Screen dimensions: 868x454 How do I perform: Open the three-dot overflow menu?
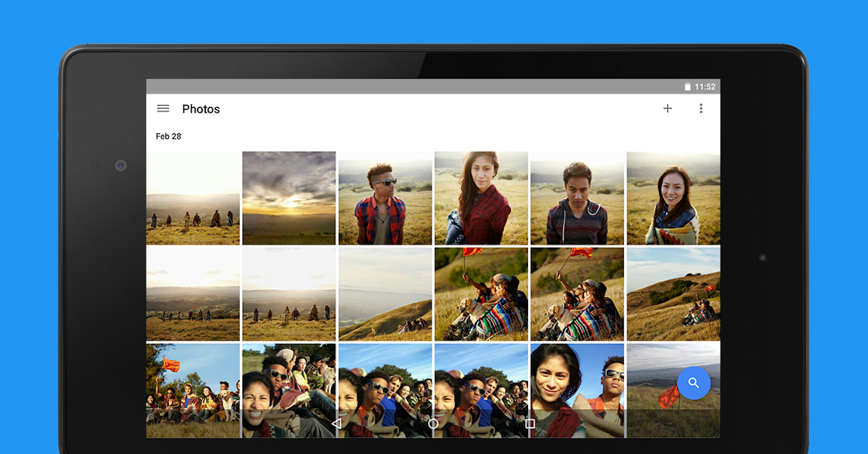pyautogui.click(x=700, y=109)
